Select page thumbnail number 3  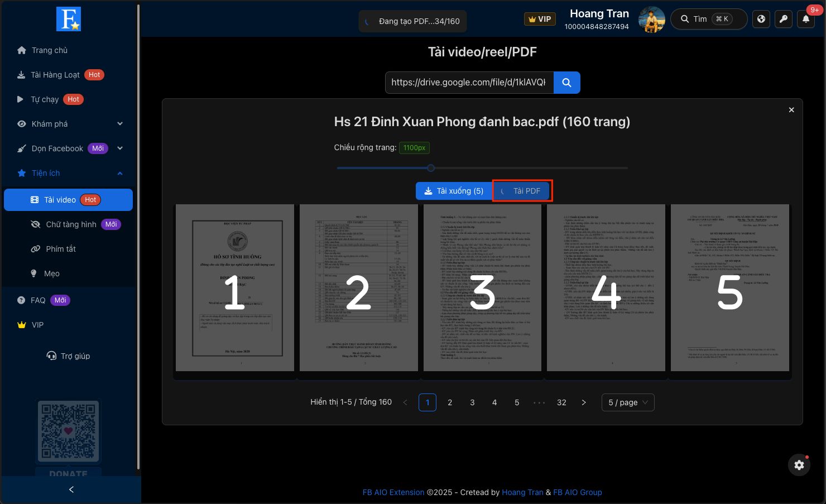pos(482,287)
